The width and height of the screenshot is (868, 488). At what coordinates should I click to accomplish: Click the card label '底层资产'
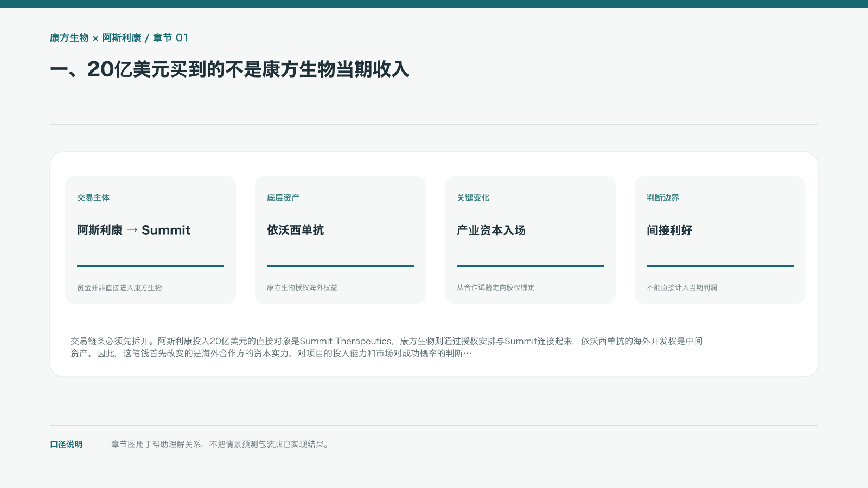283,198
